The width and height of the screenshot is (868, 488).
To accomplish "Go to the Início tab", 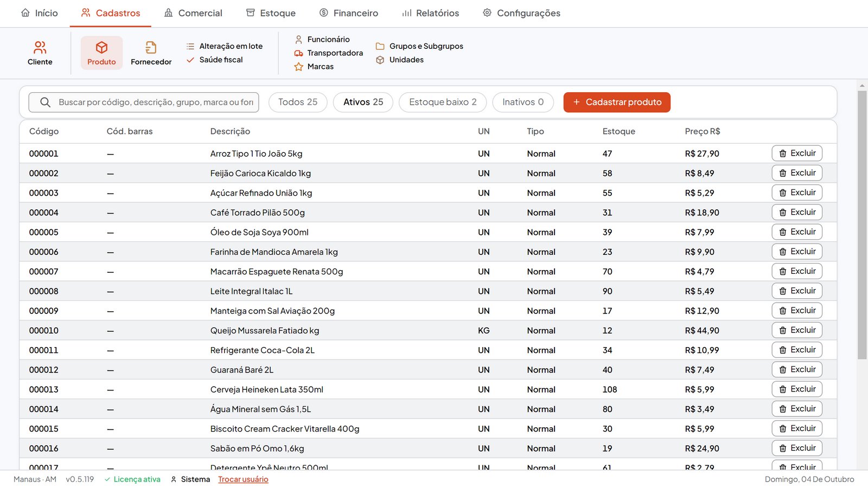I will 39,13.
